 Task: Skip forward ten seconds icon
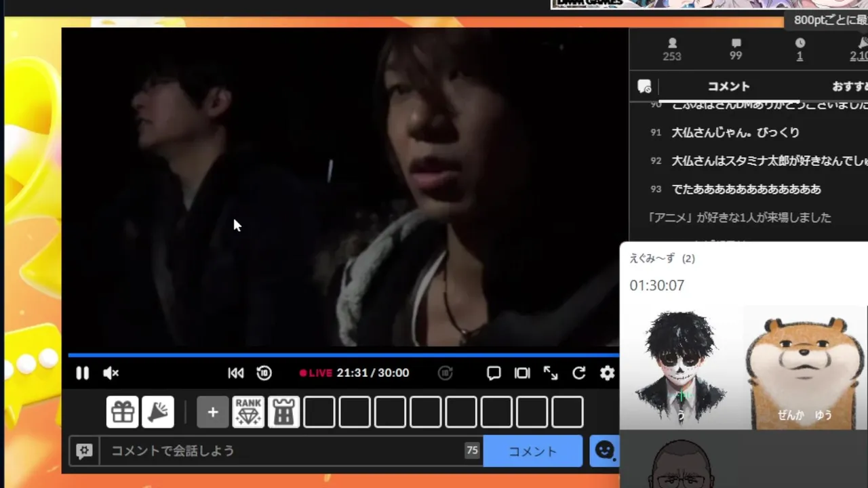[x=445, y=373]
